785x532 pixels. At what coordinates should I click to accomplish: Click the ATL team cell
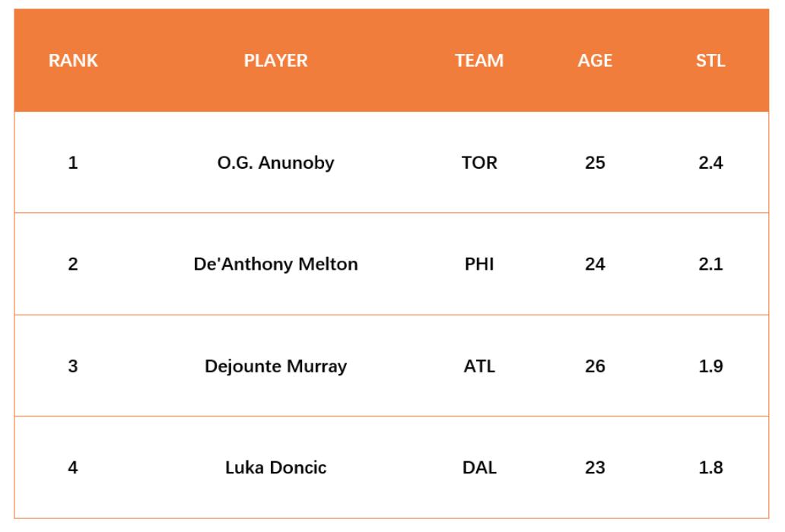click(x=479, y=366)
